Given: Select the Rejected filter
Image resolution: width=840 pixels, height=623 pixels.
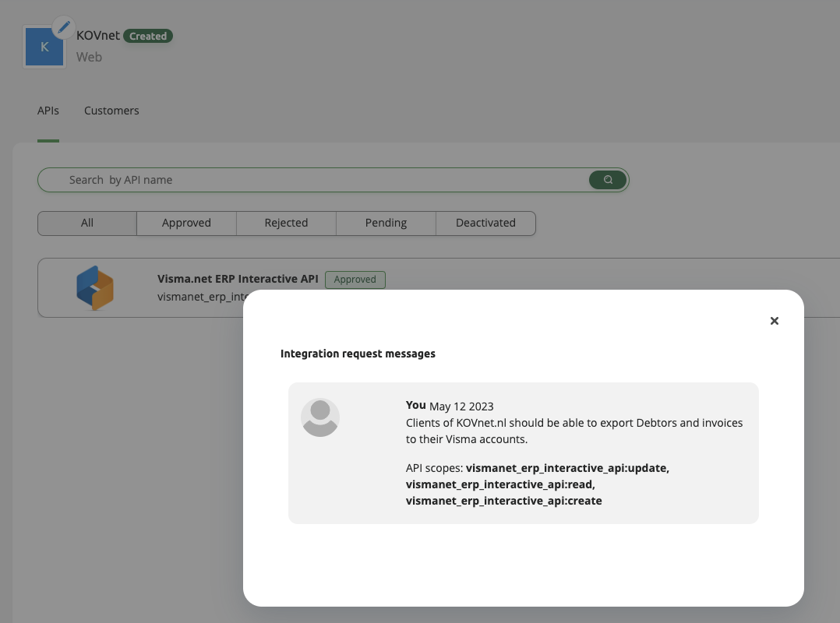Looking at the screenshot, I should pos(286,224).
